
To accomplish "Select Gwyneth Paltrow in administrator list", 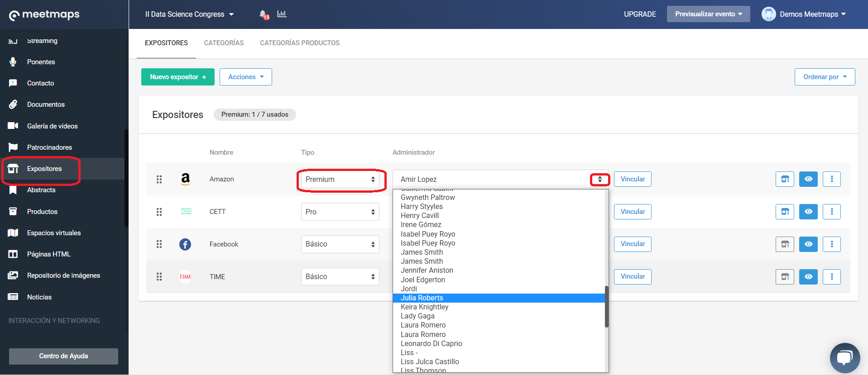I will pos(499,198).
